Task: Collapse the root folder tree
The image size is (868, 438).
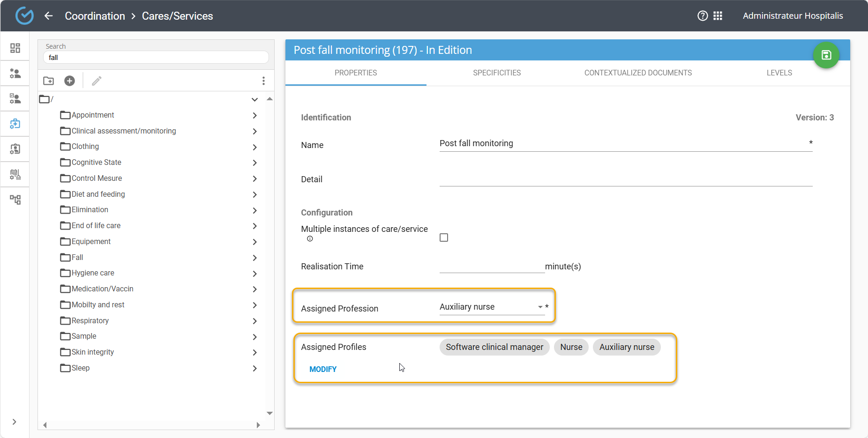Action: 254,99
